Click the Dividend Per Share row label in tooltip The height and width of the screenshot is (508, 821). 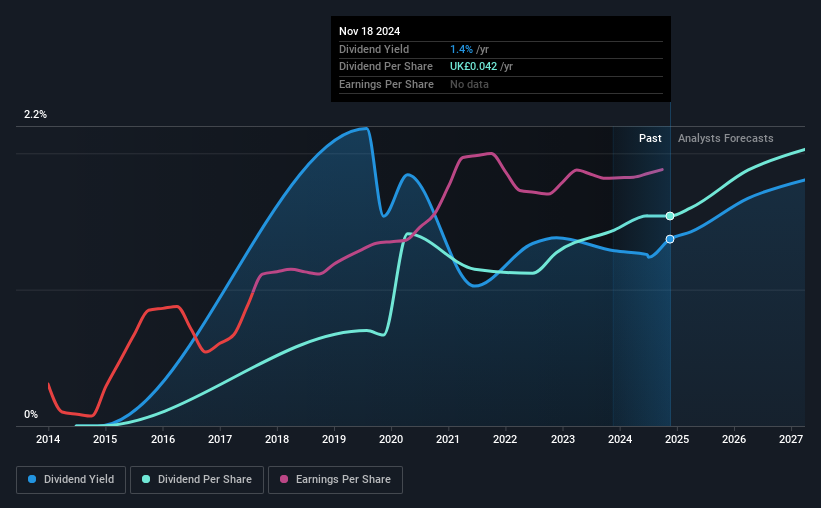click(x=386, y=67)
